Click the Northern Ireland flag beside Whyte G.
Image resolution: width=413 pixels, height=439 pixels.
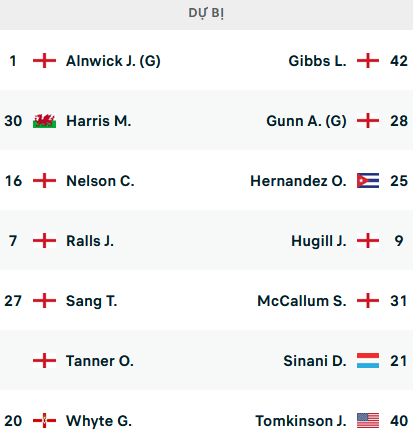tap(44, 421)
